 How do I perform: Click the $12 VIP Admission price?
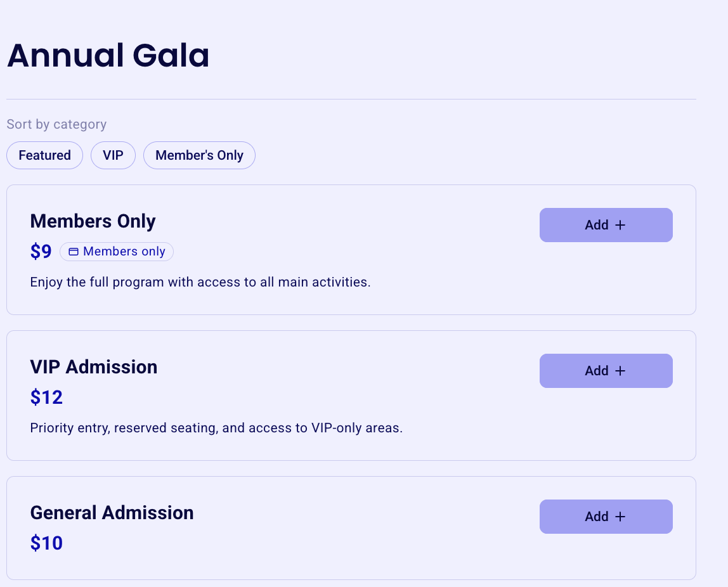[x=46, y=397]
